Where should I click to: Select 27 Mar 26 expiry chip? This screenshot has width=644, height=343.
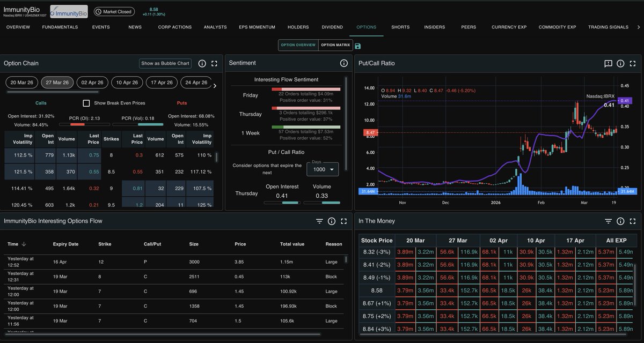point(57,83)
